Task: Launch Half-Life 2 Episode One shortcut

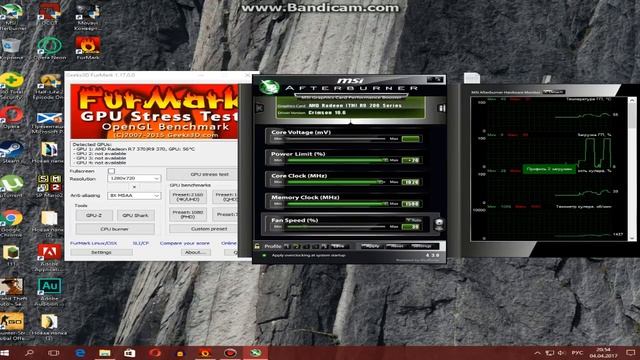Action: 49,86
